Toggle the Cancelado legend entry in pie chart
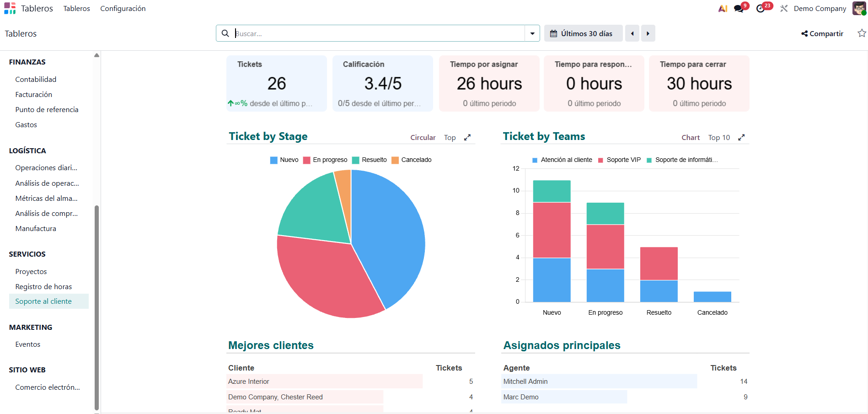Screen dimensions: 868x414 pyautogui.click(x=411, y=160)
